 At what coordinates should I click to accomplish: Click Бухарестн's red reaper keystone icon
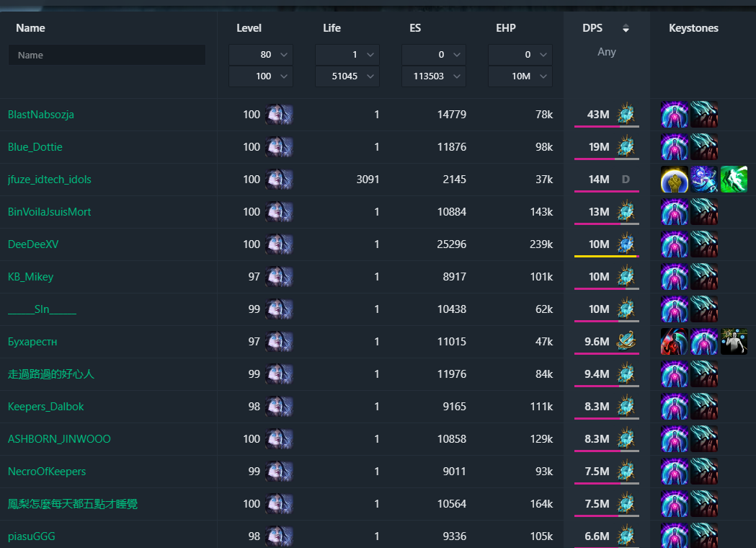coord(675,342)
